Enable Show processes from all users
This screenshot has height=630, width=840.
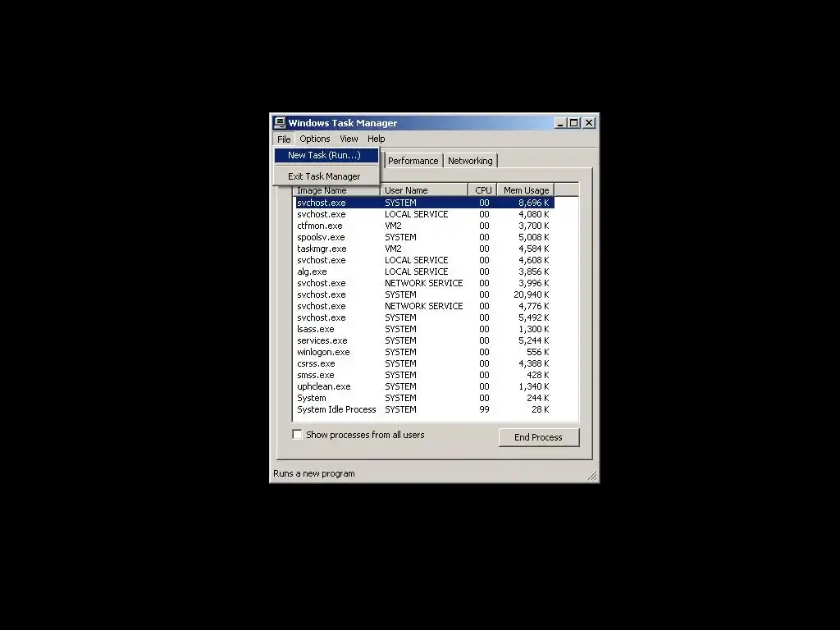[x=297, y=435]
